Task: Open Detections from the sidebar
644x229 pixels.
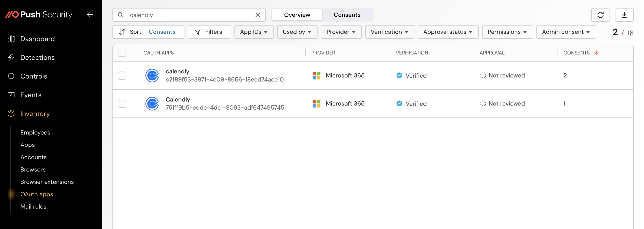Action: click(37, 57)
